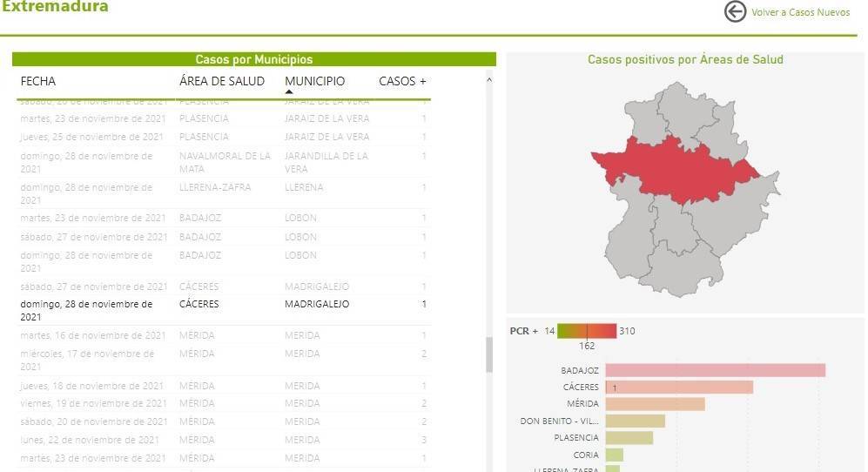Viewport: 868px width, 472px height.
Task: Click the MÉRIDA bar in the chart
Action: [656, 404]
